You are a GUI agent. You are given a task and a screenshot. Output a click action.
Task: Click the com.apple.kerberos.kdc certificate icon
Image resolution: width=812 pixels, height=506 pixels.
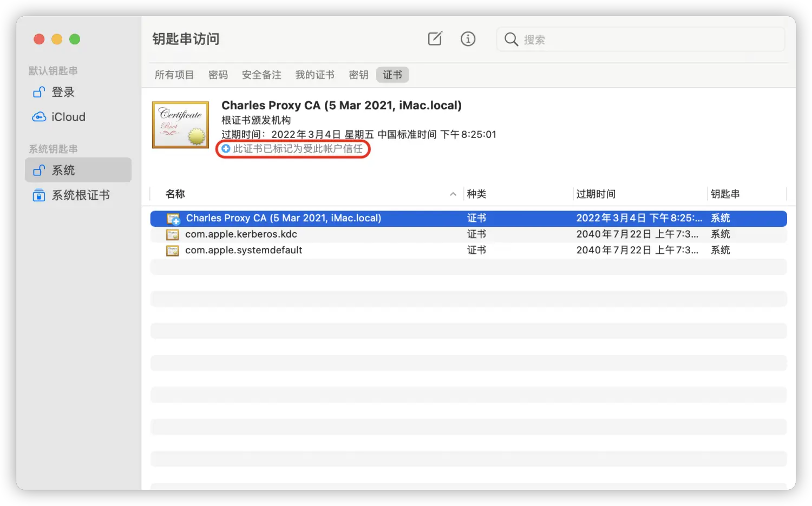tap(173, 234)
